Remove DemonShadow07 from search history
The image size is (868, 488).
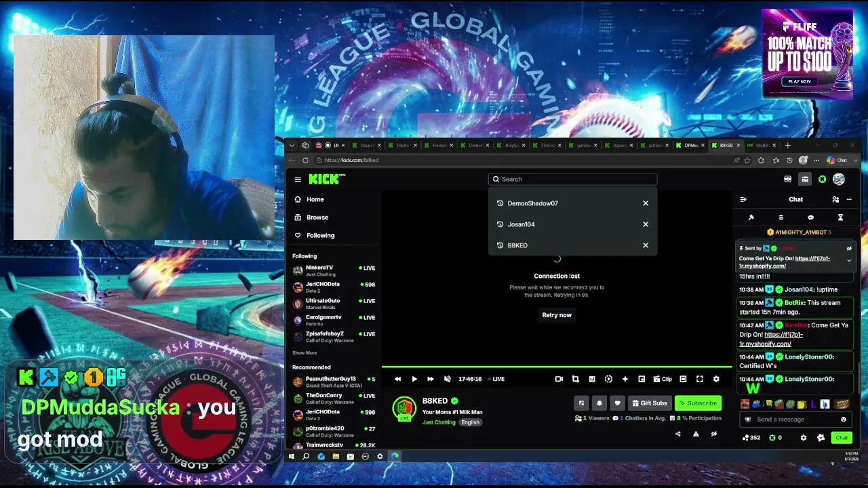click(646, 203)
